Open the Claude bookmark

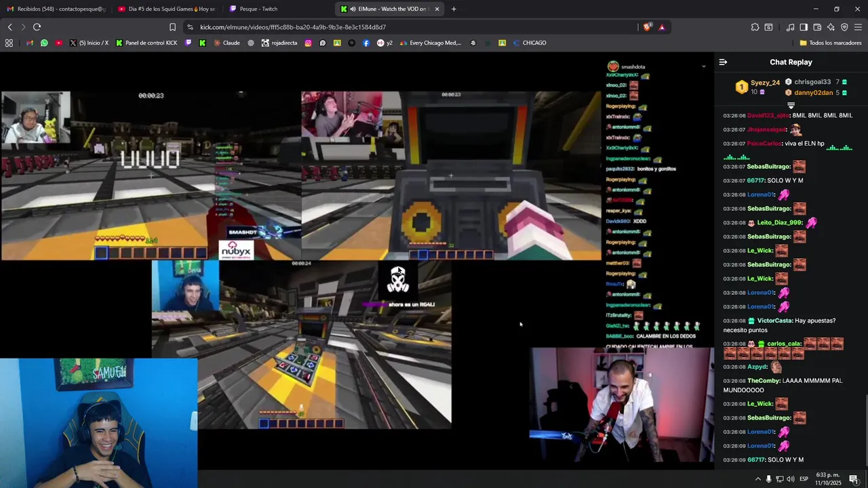[x=227, y=43]
